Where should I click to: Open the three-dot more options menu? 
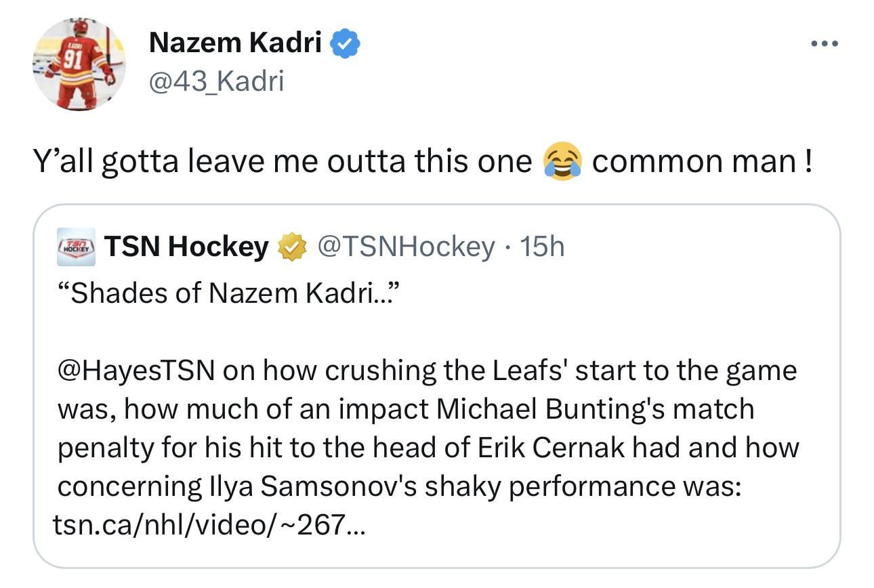(825, 45)
